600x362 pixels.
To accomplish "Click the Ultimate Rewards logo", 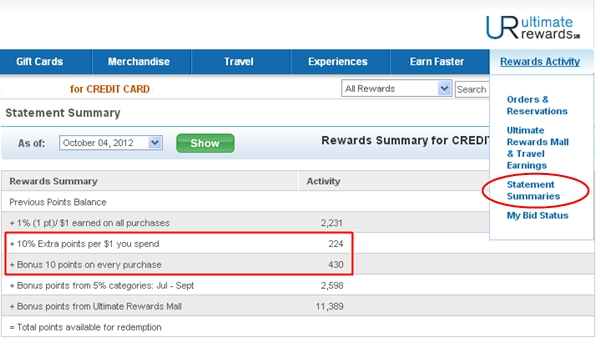I will point(533,28).
